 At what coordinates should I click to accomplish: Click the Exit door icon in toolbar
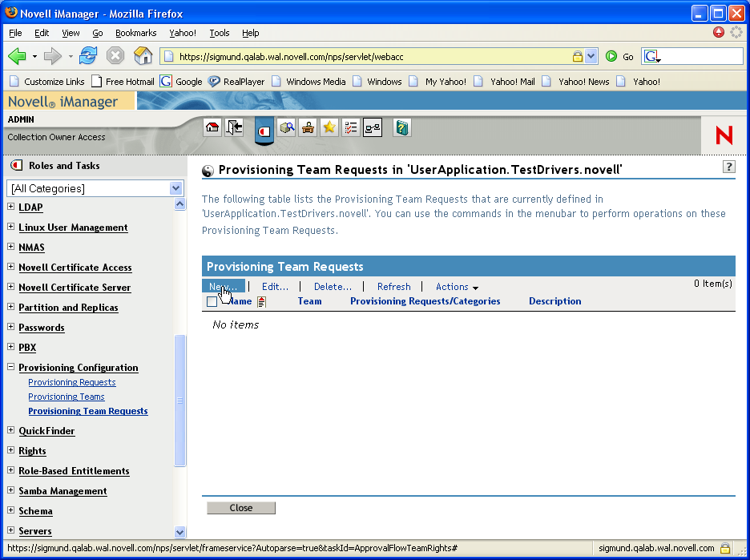[234, 127]
